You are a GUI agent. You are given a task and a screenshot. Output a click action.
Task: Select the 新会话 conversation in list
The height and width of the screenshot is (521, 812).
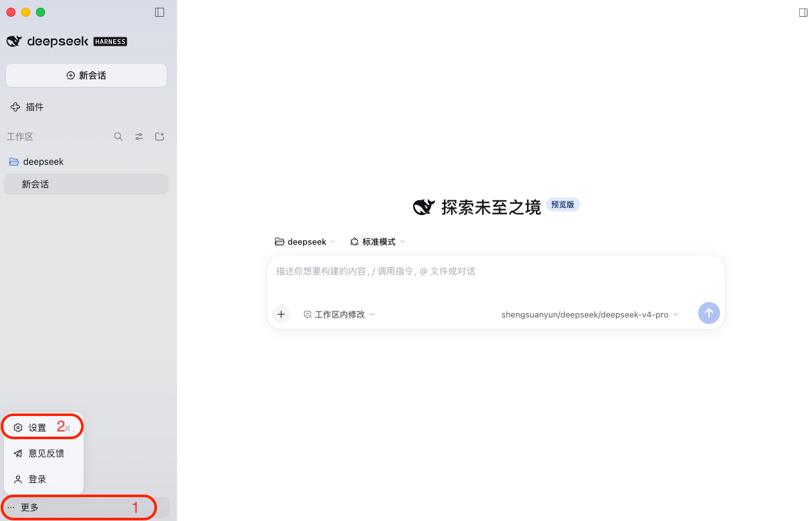tap(86, 184)
